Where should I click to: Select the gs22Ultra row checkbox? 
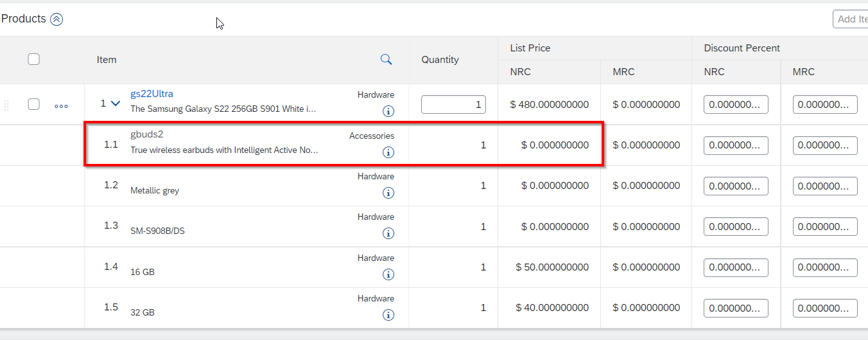34,104
